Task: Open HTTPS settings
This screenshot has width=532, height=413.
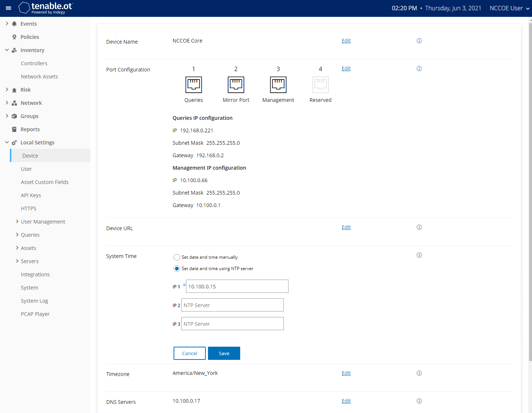Action: coord(29,209)
